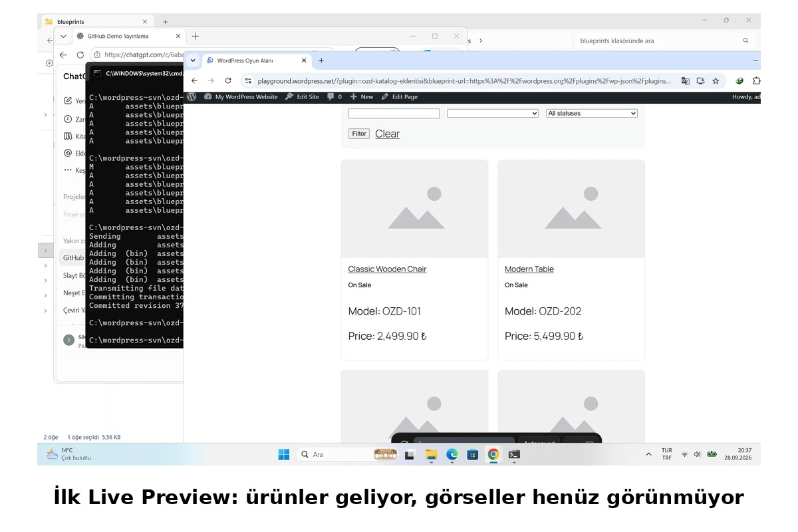Launch Microsoft Edge from the taskbar
798x532 pixels.
(x=452, y=454)
